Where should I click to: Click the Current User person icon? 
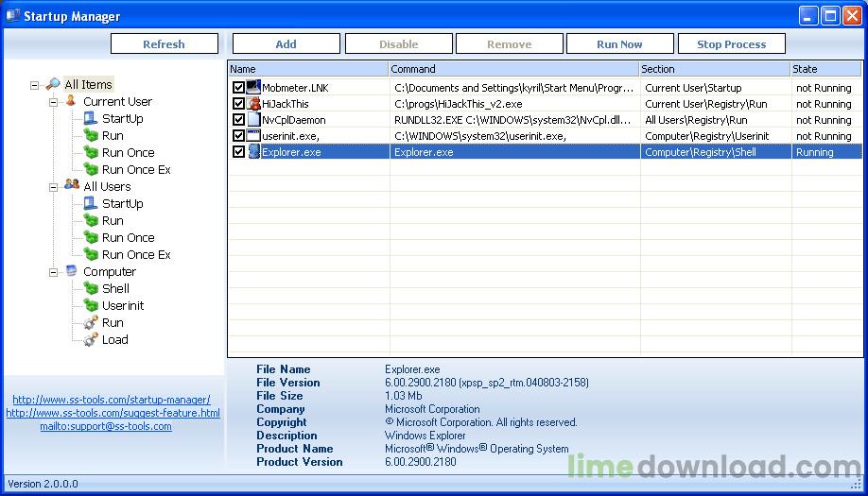point(72,101)
